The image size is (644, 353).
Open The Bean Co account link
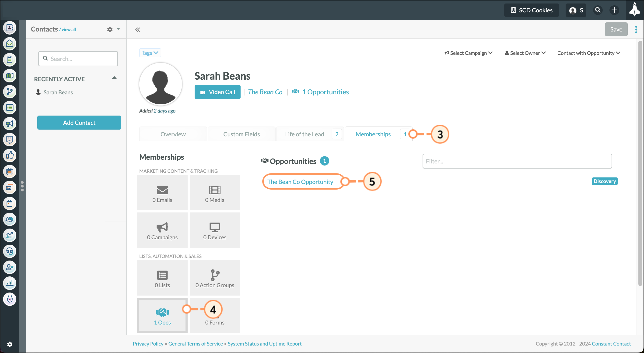[265, 92]
